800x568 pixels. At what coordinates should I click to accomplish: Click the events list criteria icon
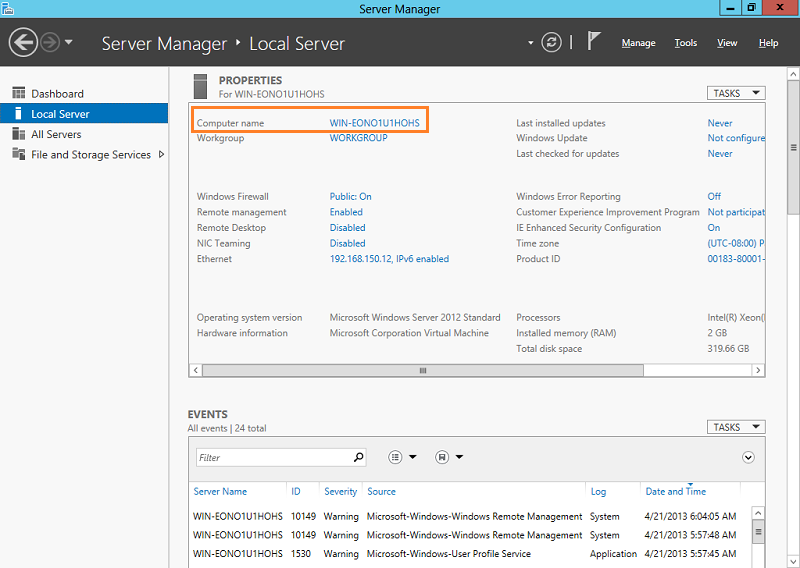click(395, 457)
